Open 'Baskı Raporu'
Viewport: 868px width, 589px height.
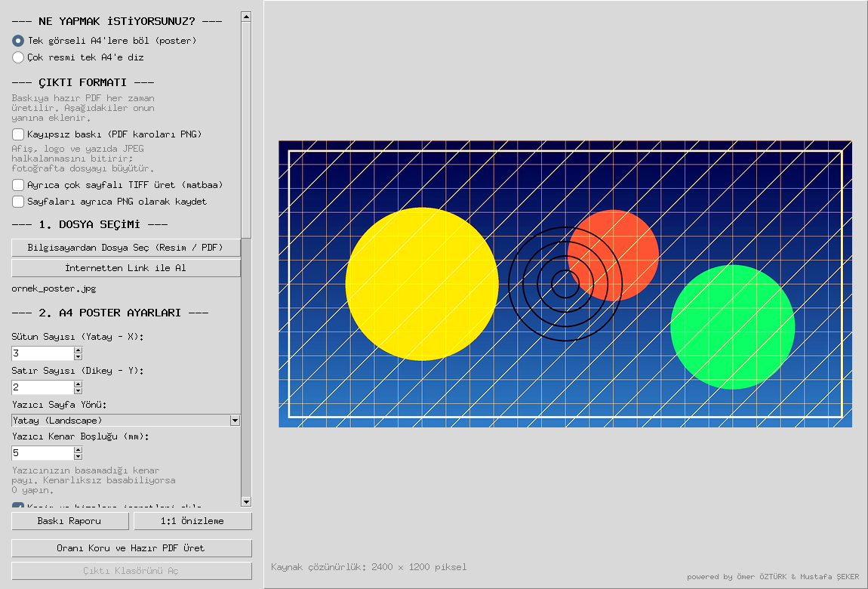pyautogui.click(x=69, y=521)
